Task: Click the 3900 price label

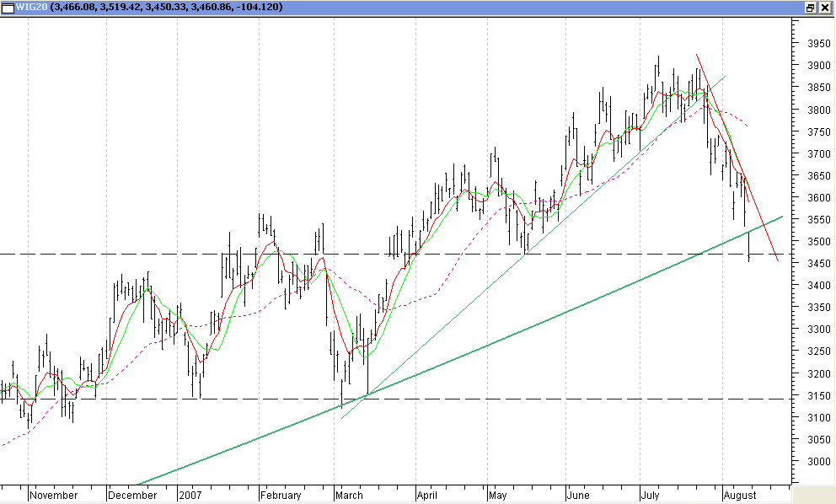Action: pyautogui.click(x=818, y=66)
